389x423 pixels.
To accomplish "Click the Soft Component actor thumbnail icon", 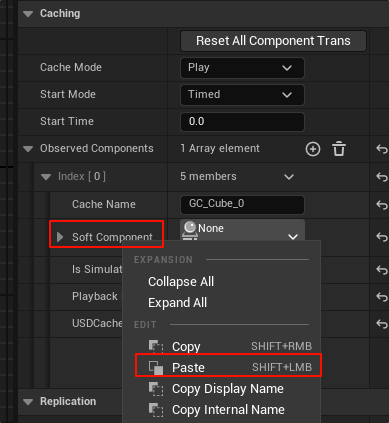I will pyautogui.click(x=190, y=230).
